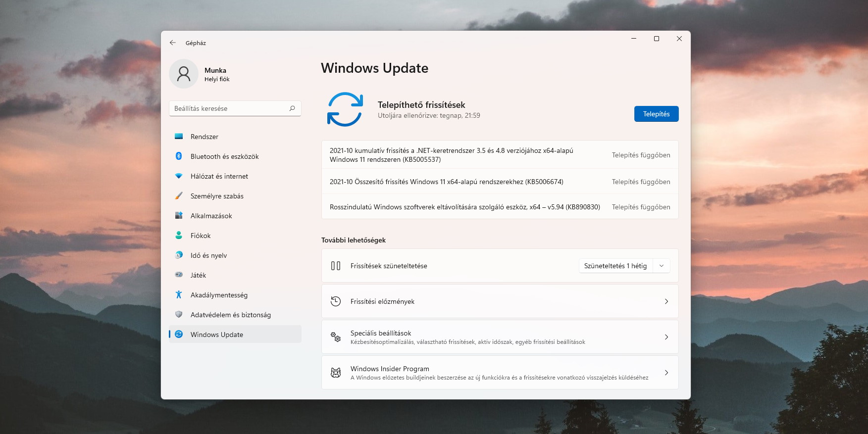Open the Windows Insider Program row
This screenshot has width=868, height=434.
coord(500,373)
